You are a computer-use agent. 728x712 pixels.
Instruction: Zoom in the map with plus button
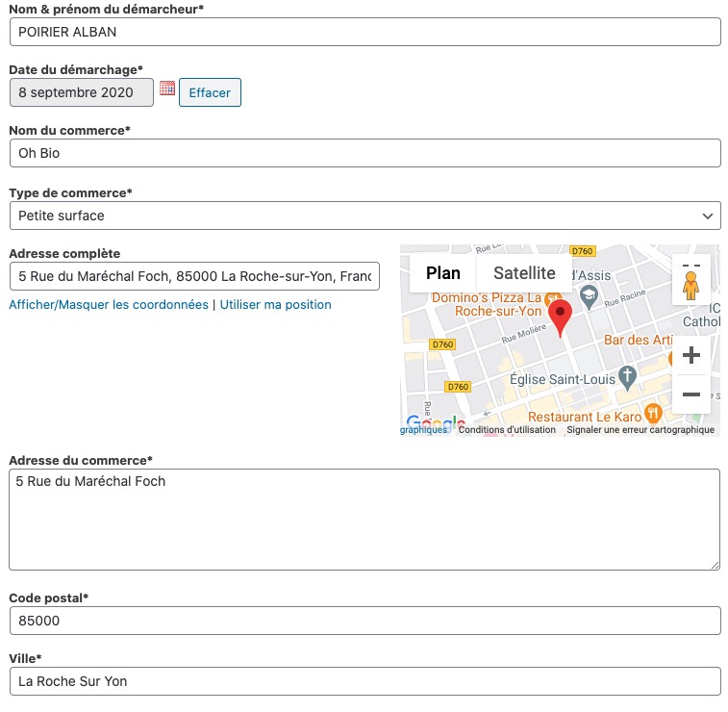pyautogui.click(x=690, y=355)
